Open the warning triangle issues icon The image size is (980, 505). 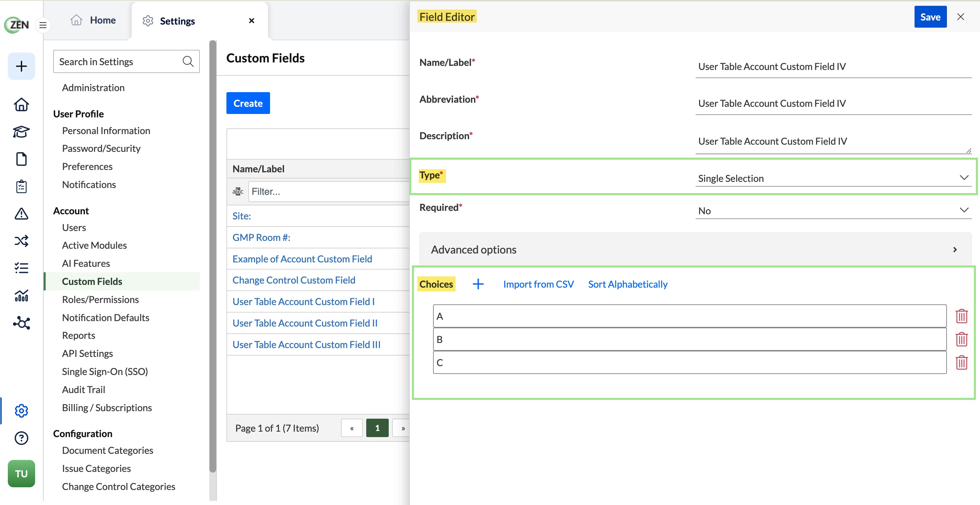pos(21,214)
